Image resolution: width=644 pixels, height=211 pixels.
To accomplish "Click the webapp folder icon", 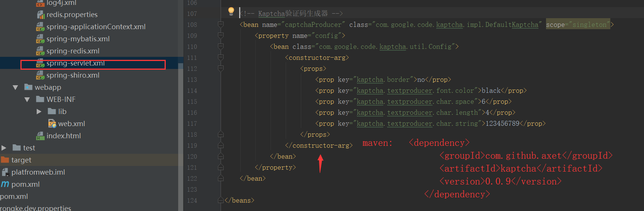I will pyautogui.click(x=28, y=87).
